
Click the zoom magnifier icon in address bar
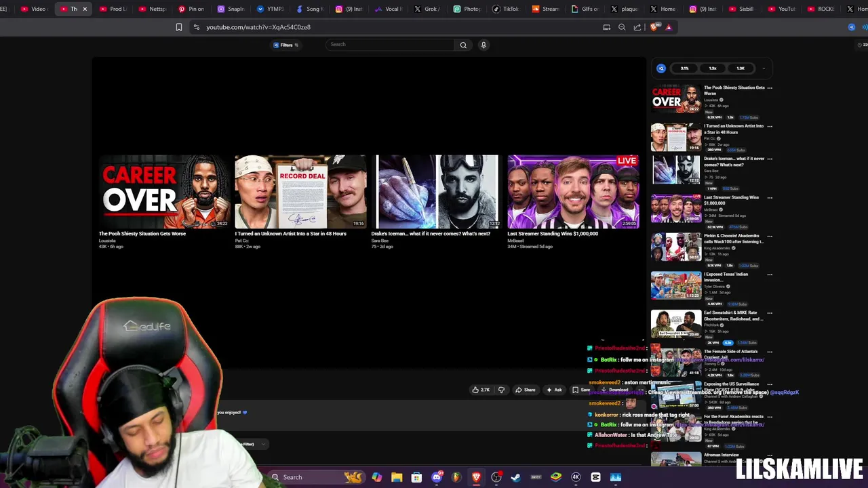622,27
